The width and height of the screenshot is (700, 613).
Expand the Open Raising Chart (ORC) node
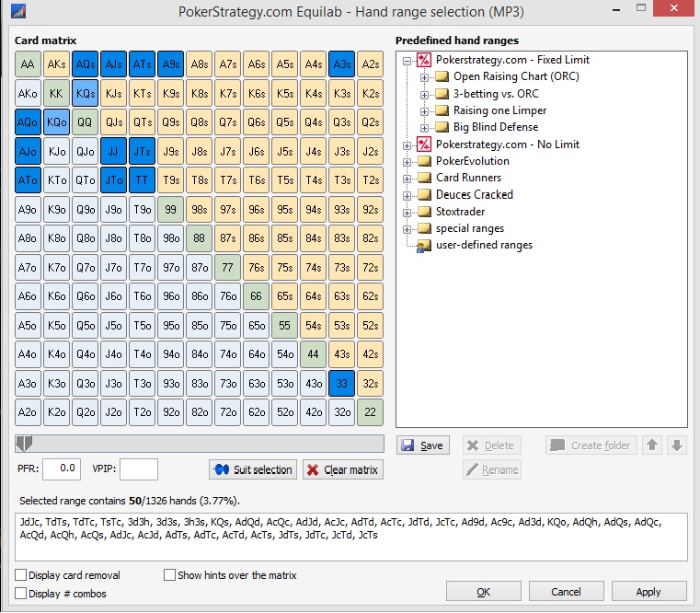[x=424, y=77]
